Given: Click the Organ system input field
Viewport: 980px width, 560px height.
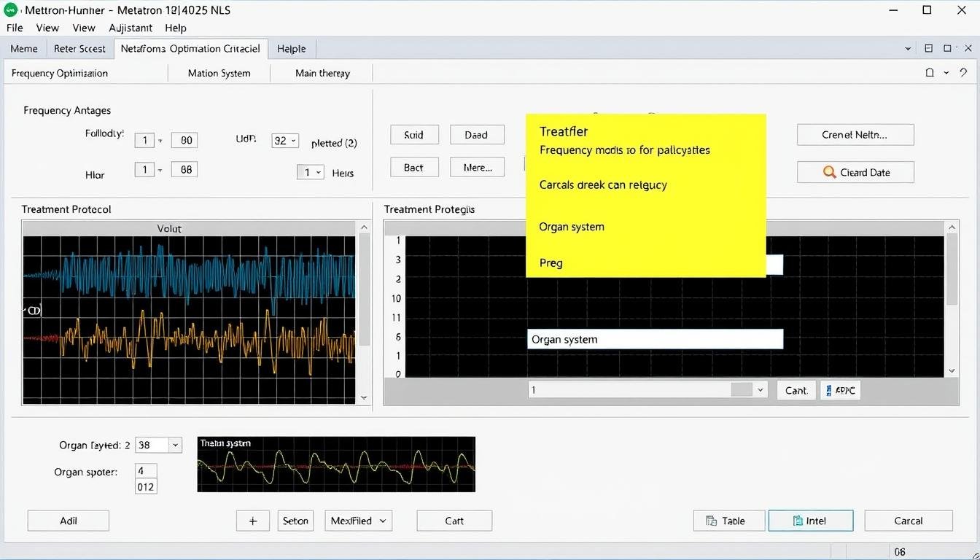Looking at the screenshot, I should (654, 339).
